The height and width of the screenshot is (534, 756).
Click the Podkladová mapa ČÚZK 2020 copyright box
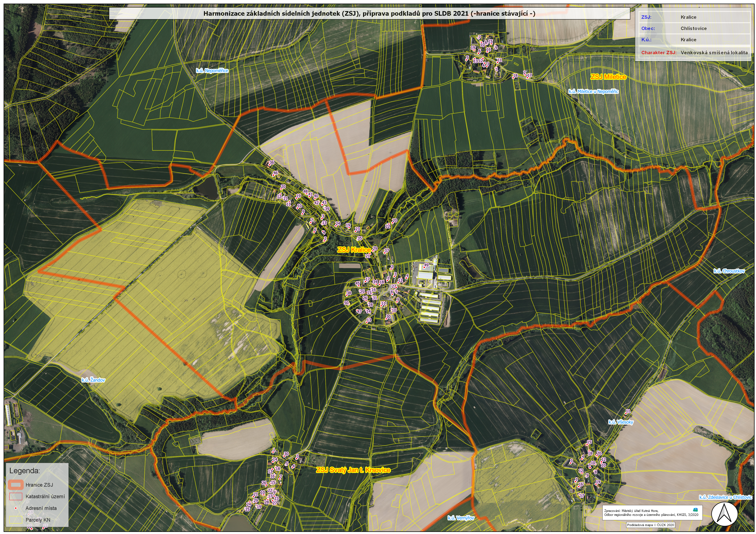pos(651,525)
